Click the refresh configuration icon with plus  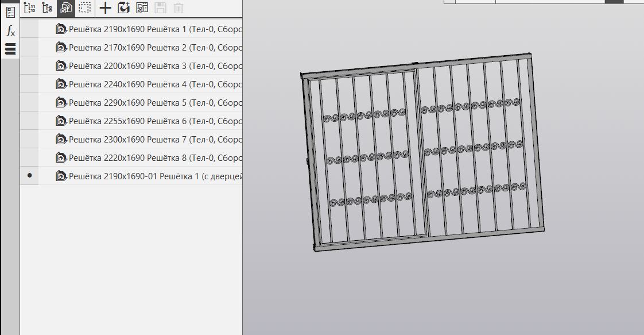[123, 7]
